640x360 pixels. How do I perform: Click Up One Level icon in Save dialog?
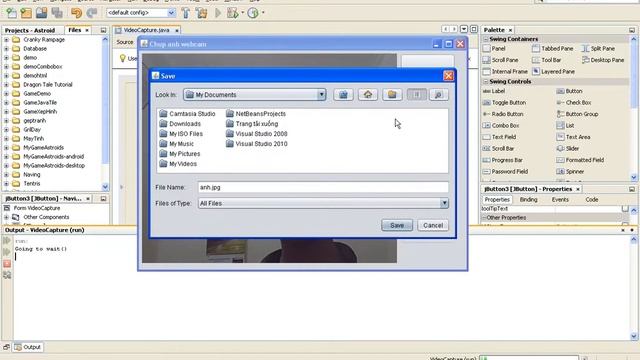click(x=343, y=95)
